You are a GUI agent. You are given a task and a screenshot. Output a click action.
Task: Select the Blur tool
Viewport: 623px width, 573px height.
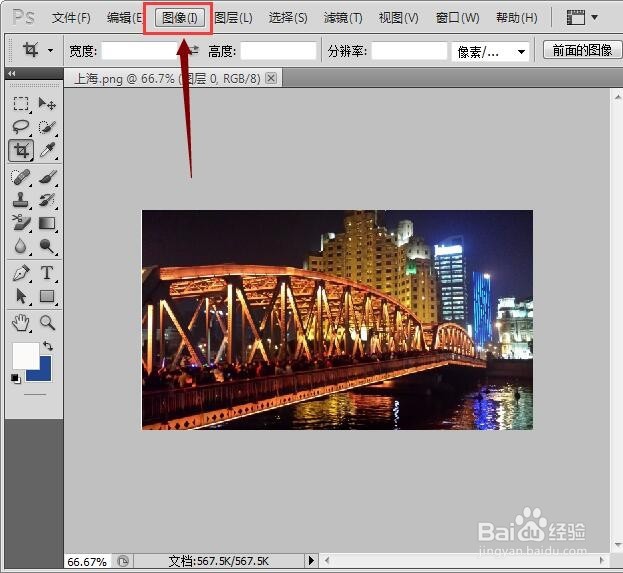click(21, 246)
